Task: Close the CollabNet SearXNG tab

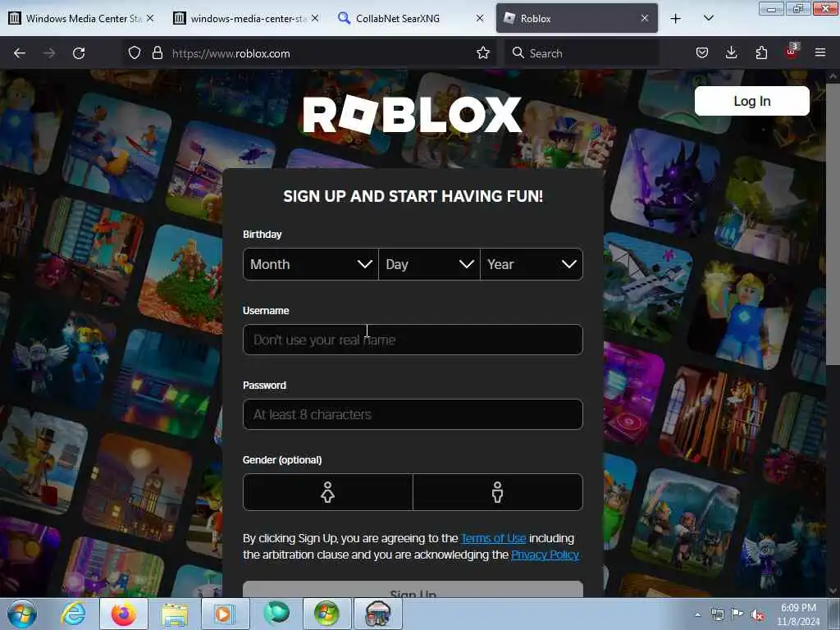Action: tap(480, 19)
